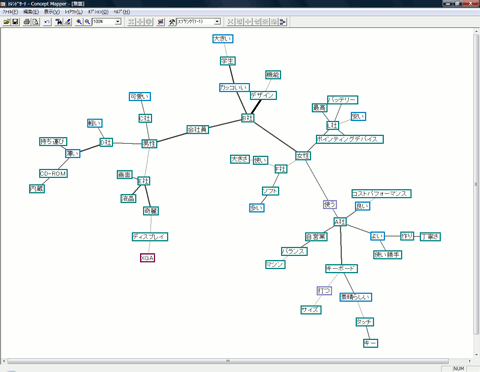Select the CD-ROM concept node
Viewport: 480px width, 372px height.
(53, 174)
